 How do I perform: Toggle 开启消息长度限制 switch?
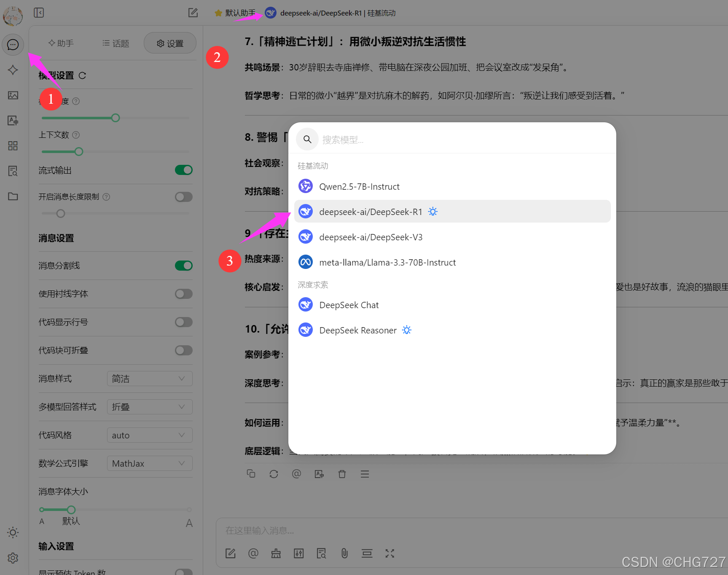(184, 197)
